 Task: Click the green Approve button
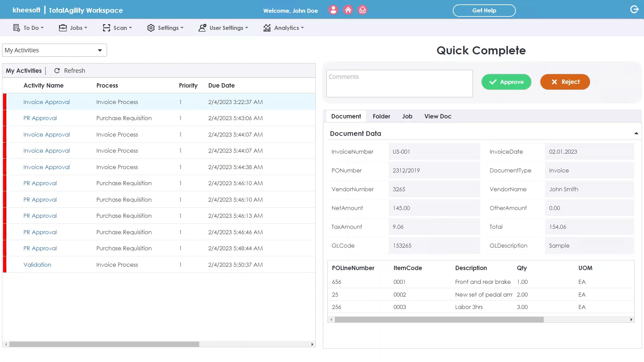(x=506, y=82)
